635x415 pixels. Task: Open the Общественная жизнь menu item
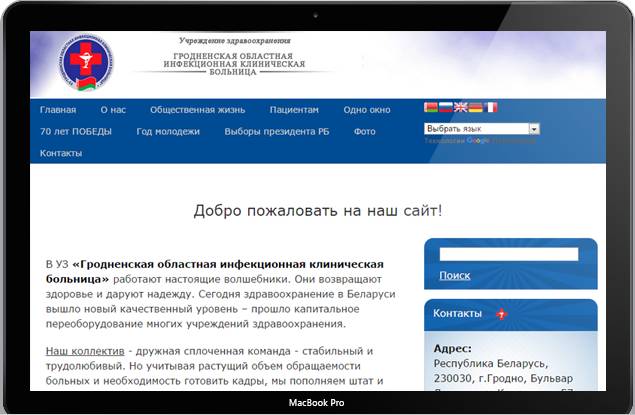click(198, 110)
